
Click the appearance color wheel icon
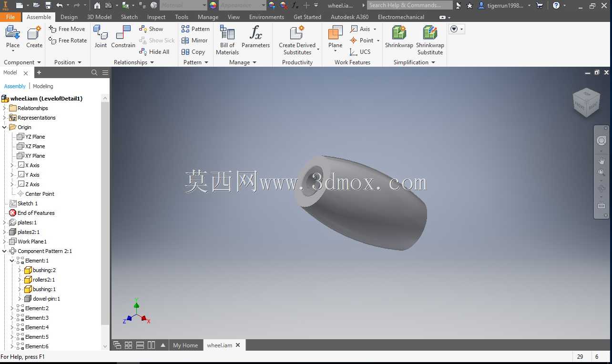coord(213,5)
